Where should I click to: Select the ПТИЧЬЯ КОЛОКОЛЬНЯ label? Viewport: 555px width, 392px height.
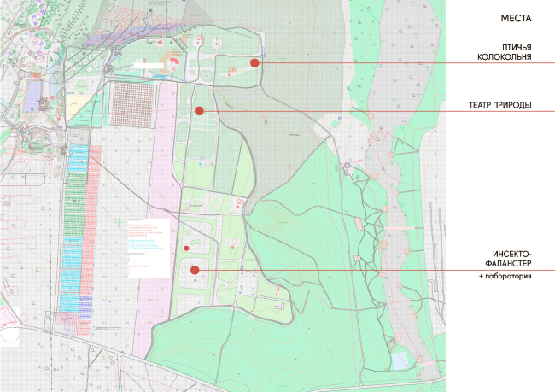click(504, 51)
